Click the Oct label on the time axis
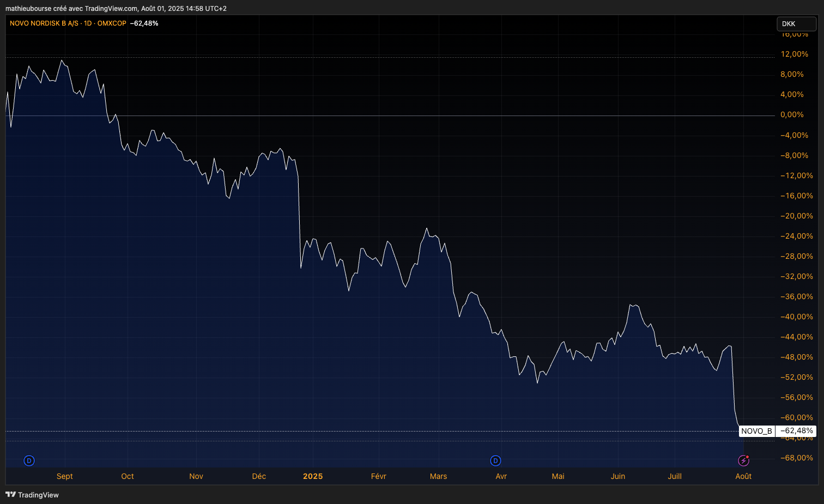 click(128, 476)
